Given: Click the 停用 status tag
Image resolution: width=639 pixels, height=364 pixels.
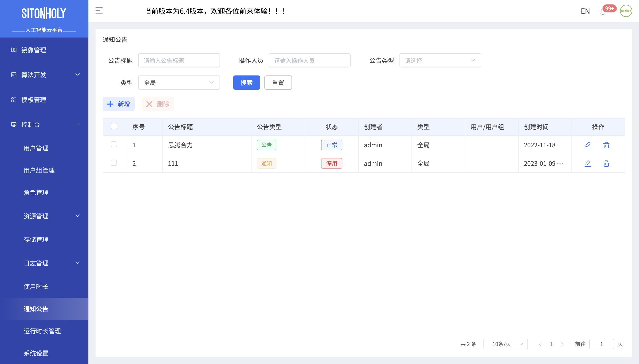Looking at the screenshot, I should coord(331,164).
